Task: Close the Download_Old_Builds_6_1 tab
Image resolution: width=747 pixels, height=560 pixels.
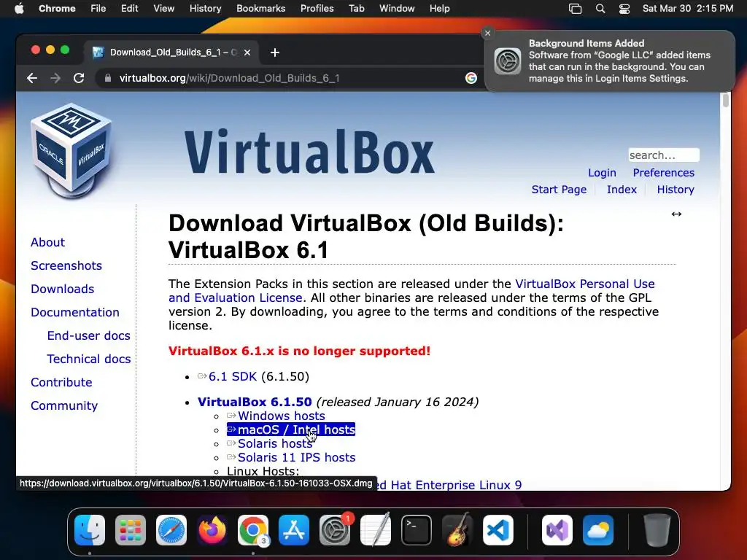Action: [247, 52]
